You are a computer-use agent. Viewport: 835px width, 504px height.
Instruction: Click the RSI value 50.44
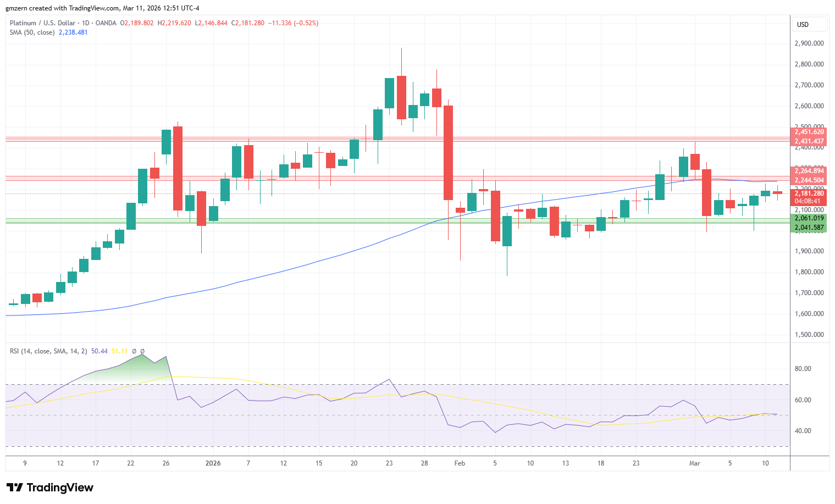(x=99, y=351)
